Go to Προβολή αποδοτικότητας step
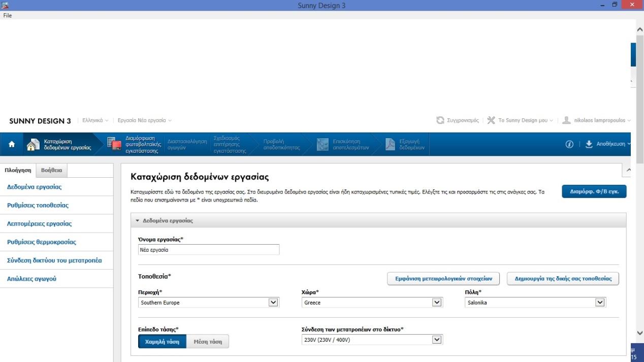Viewport: 644px width, 362px height. 281,145
